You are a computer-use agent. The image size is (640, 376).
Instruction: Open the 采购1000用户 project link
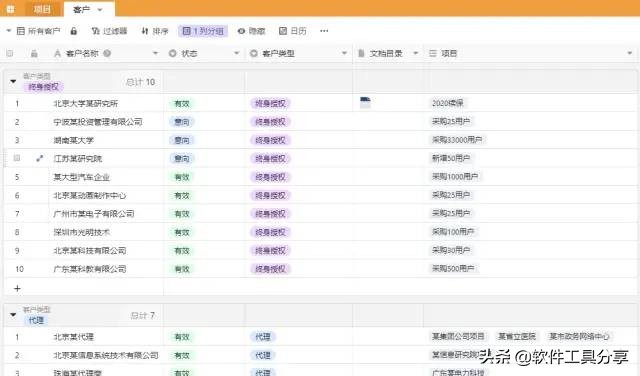pyautogui.click(x=455, y=176)
